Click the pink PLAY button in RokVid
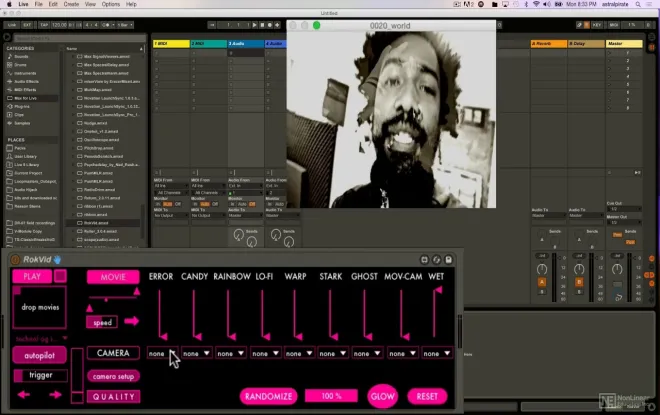Image resolution: width=660 pixels, height=415 pixels. (32, 276)
